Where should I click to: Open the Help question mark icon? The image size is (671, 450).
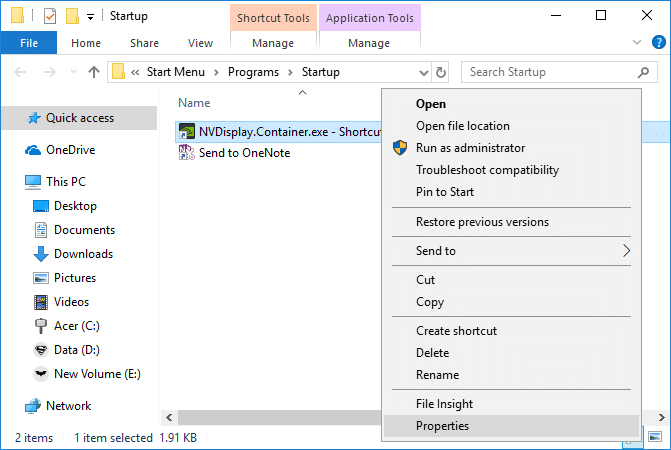pos(657,43)
